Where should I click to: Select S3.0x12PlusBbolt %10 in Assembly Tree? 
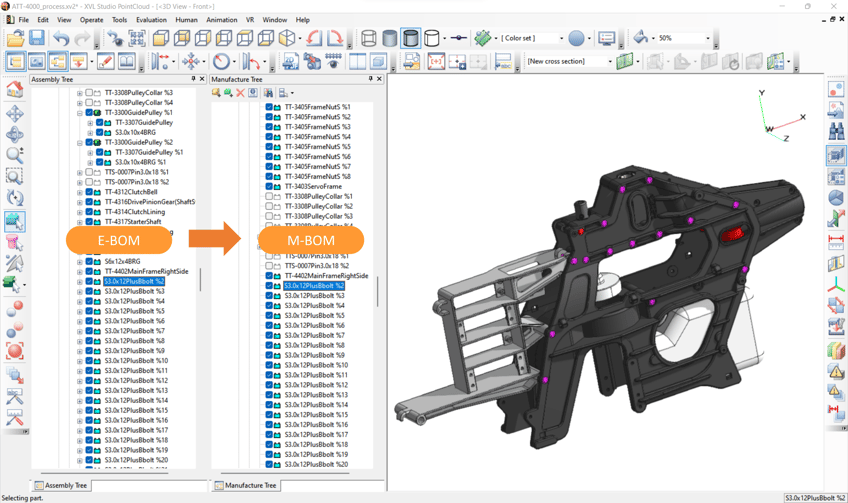coord(134,361)
